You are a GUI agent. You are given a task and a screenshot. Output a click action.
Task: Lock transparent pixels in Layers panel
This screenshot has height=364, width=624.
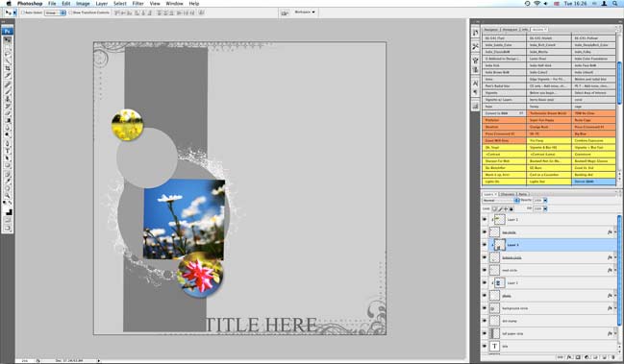click(x=494, y=208)
